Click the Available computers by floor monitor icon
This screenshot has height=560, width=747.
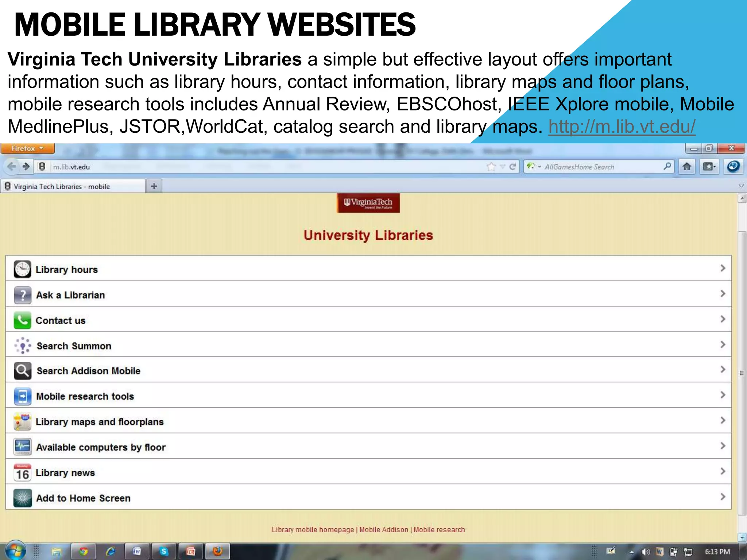pyautogui.click(x=23, y=447)
